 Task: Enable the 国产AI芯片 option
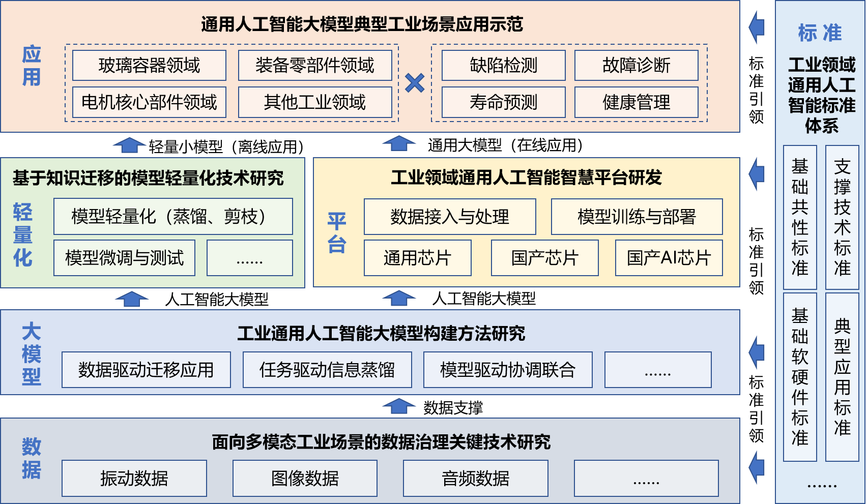pos(668,258)
